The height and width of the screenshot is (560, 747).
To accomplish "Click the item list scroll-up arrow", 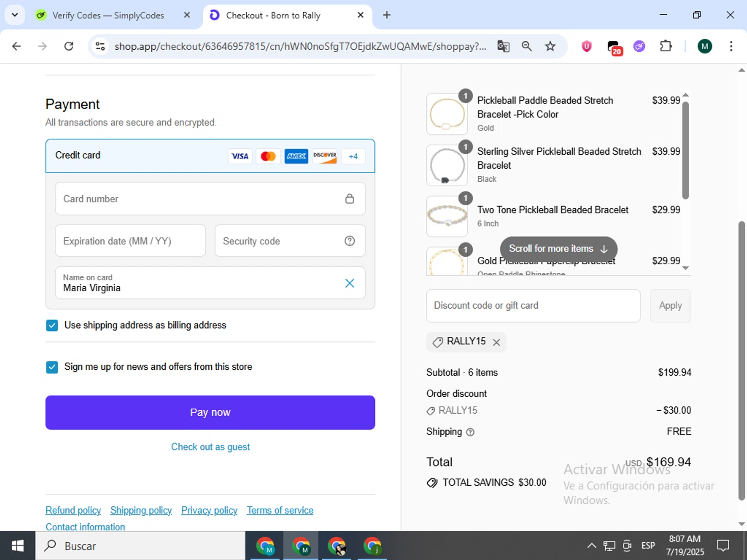I will point(686,95).
